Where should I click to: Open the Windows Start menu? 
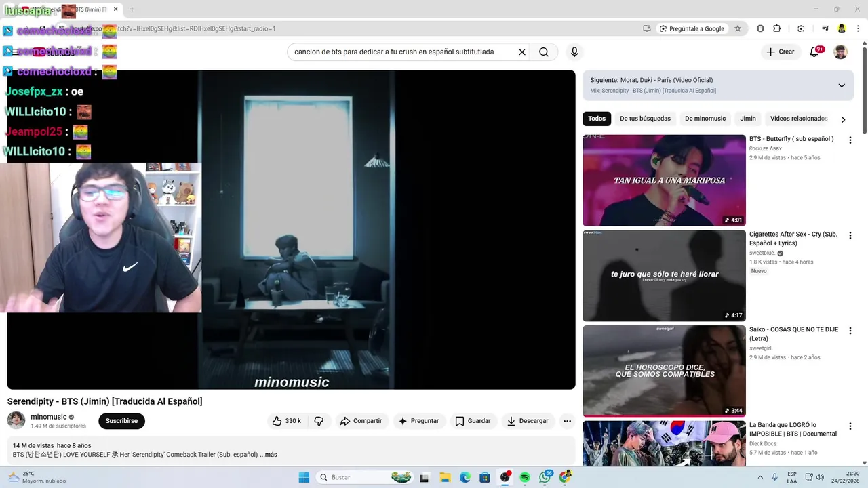[x=304, y=477]
